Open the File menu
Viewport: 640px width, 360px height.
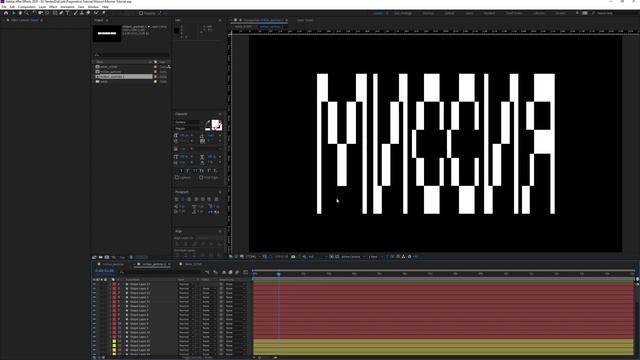tap(4, 7)
